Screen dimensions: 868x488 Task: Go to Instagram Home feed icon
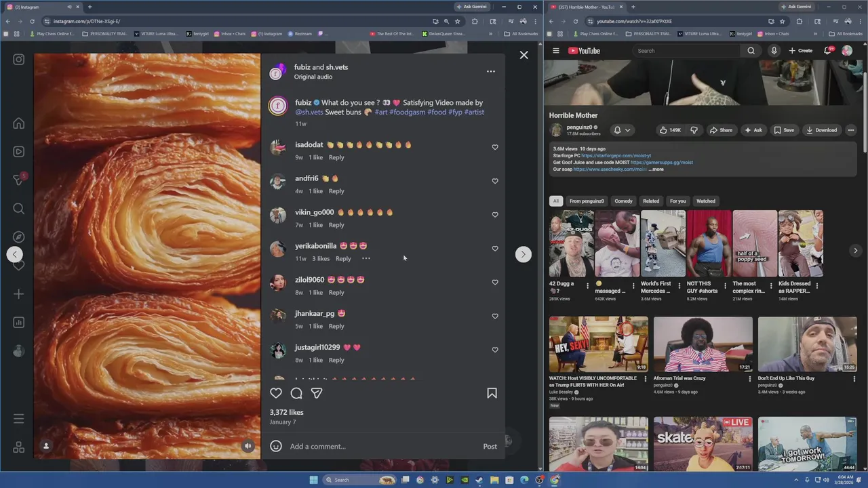[19, 123]
